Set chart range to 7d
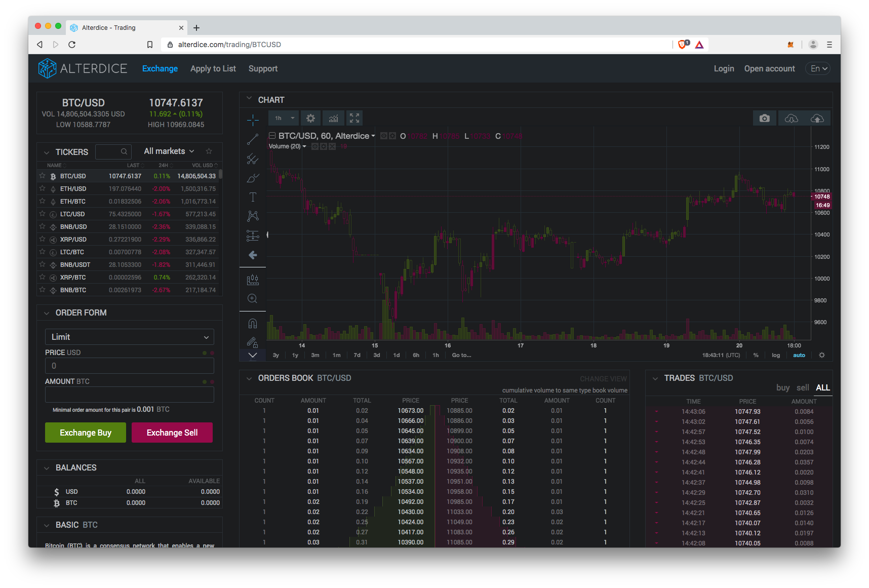869x588 pixels. click(x=357, y=355)
